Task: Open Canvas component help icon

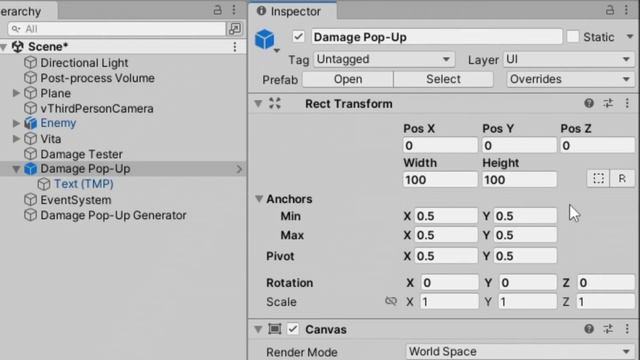Action: [x=589, y=329]
